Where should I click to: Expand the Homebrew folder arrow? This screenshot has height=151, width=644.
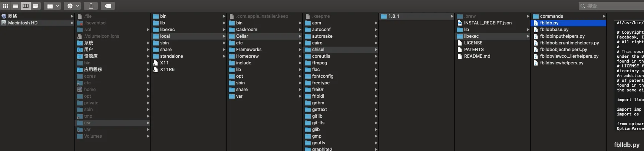tap(300, 56)
